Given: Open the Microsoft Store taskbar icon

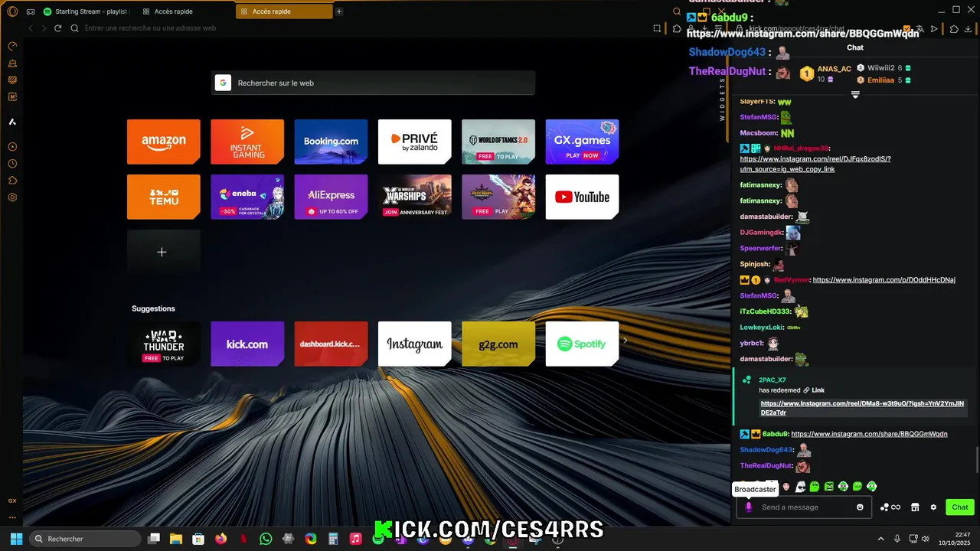Looking at the screenshot, I should [x=198, y=539].
